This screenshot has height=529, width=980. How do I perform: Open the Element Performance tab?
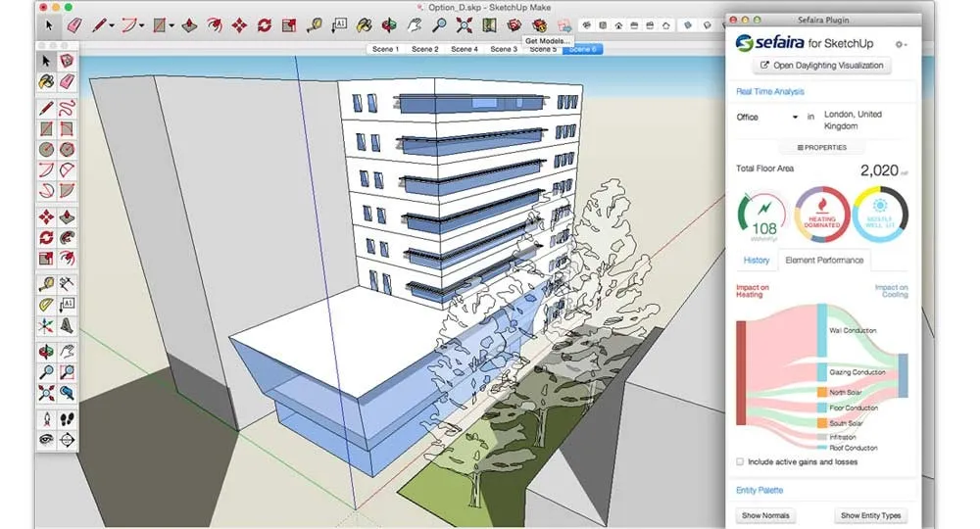tap(824, 261)
